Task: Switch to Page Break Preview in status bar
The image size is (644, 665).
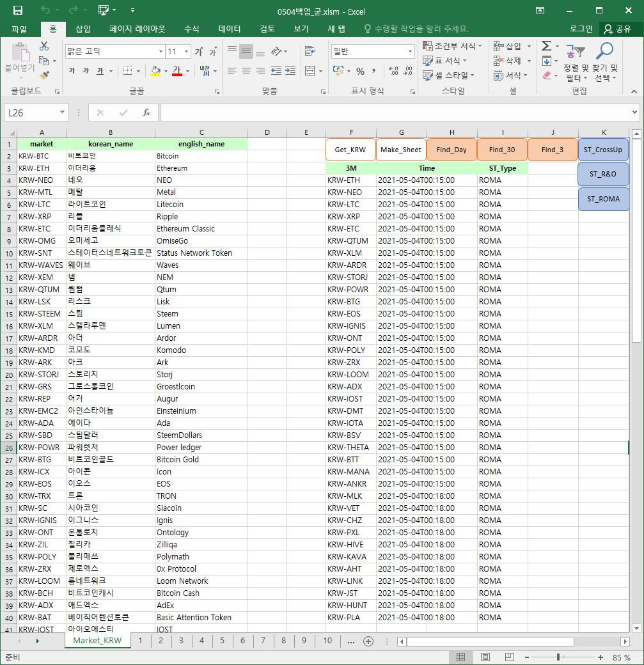Action: 510,657
